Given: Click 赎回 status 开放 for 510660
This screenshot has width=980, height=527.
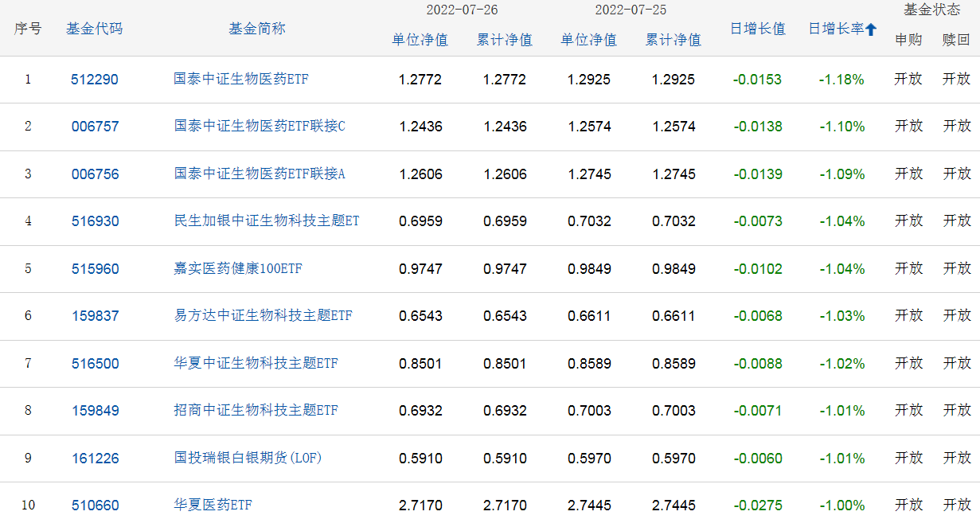Looking at the screenshot, I should 956,505.
